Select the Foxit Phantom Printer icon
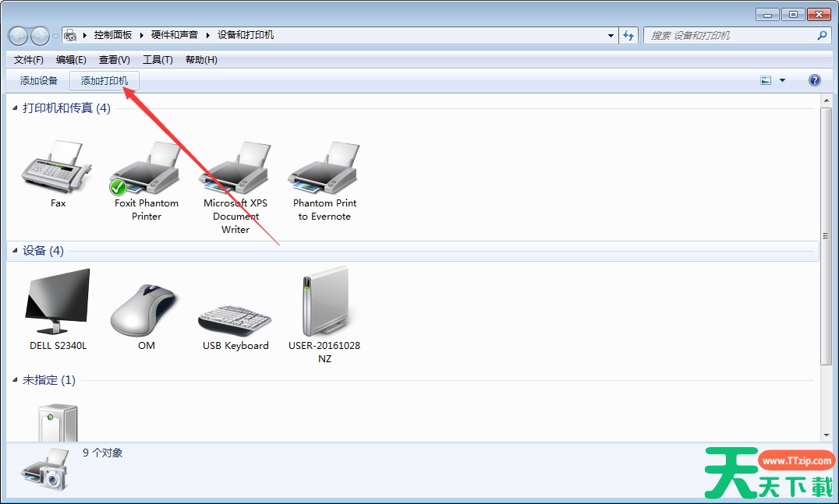839x504 pixels. coord(146,167)
